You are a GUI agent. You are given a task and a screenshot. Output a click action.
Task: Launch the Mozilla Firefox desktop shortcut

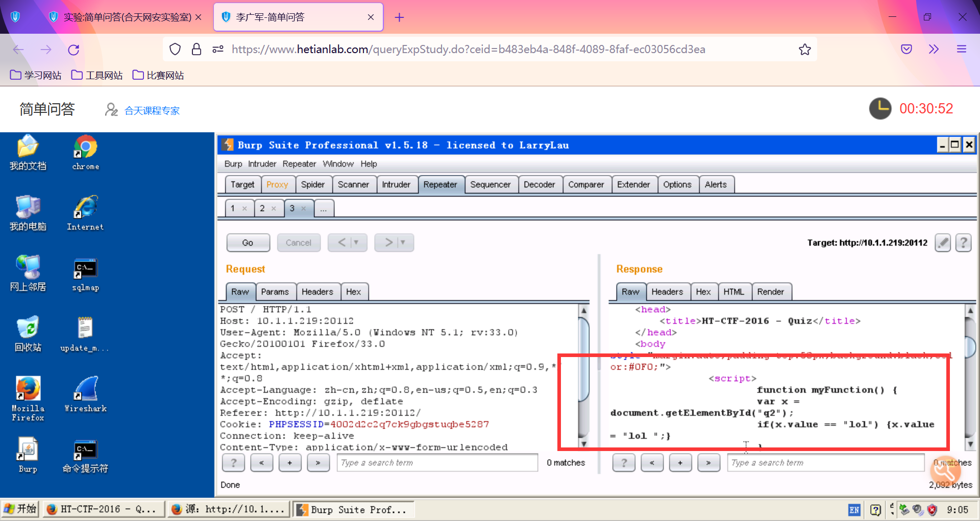pyautogui.click(x=28, y=398)
